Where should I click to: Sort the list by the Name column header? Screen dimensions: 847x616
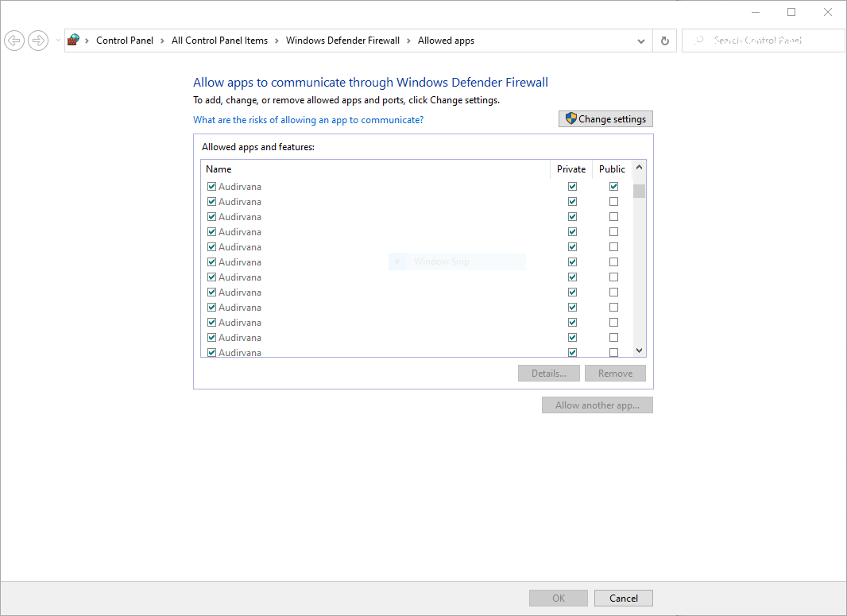pos(375,169)
